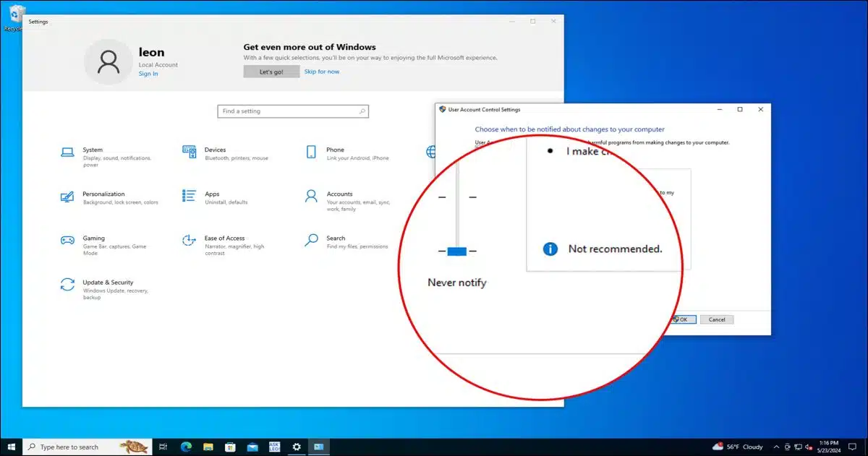Open the Personalization settings icon
This screenshot has width=868, height=456.
pos(67,197)
